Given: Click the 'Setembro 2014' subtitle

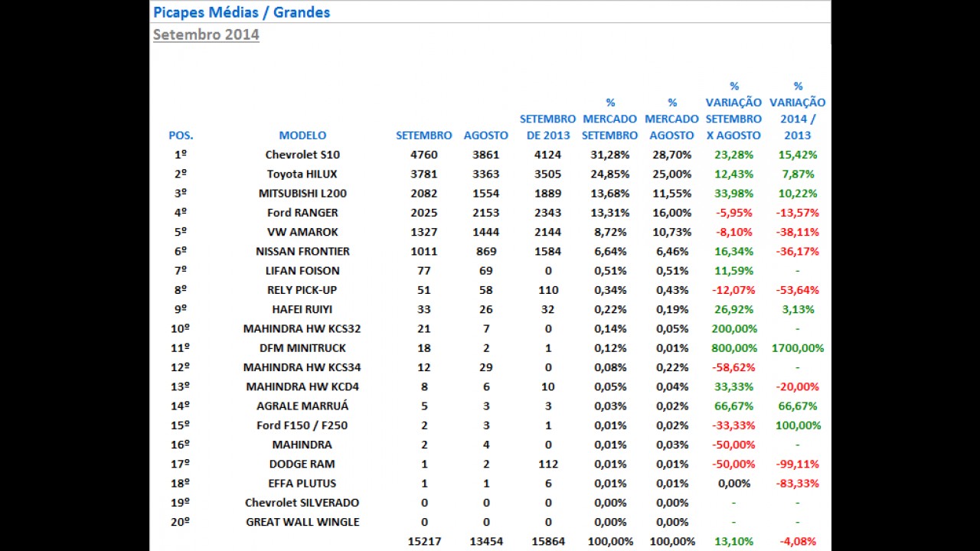Looking at the screenshot, I should point(206,34).
